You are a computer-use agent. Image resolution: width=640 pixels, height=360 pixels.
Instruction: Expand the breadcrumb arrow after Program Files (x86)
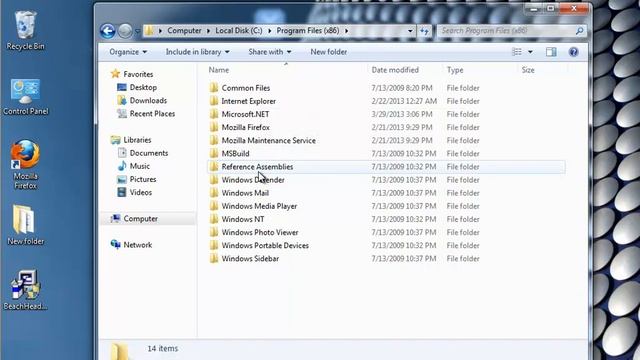point(347,31)
